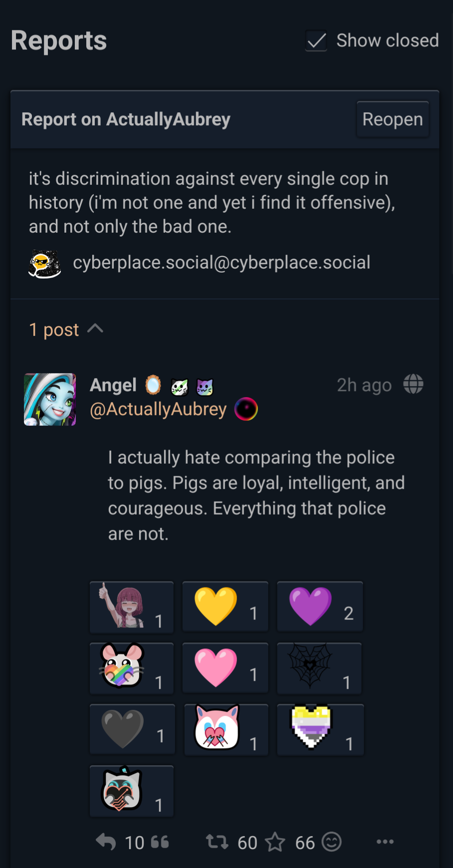Click the globe visibility icon on post

point(413,384)
